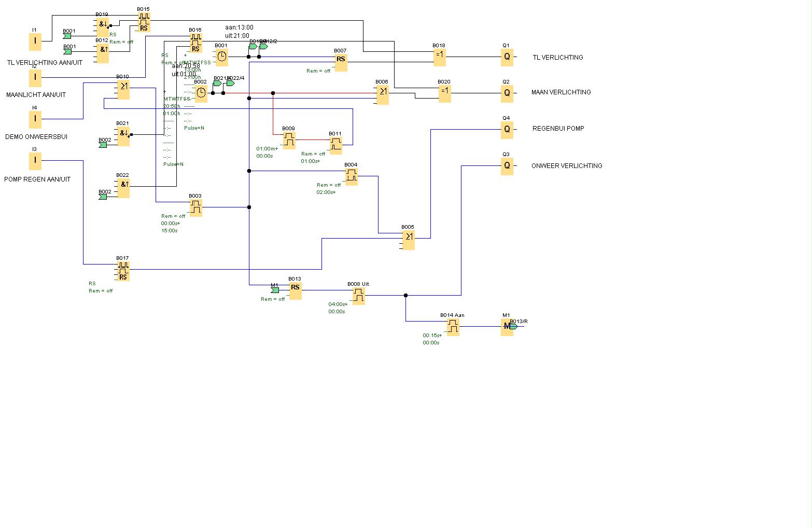The image size is (812, 528).
Task: Select the B001 weekly timer clock block
Action: point(221,57)
